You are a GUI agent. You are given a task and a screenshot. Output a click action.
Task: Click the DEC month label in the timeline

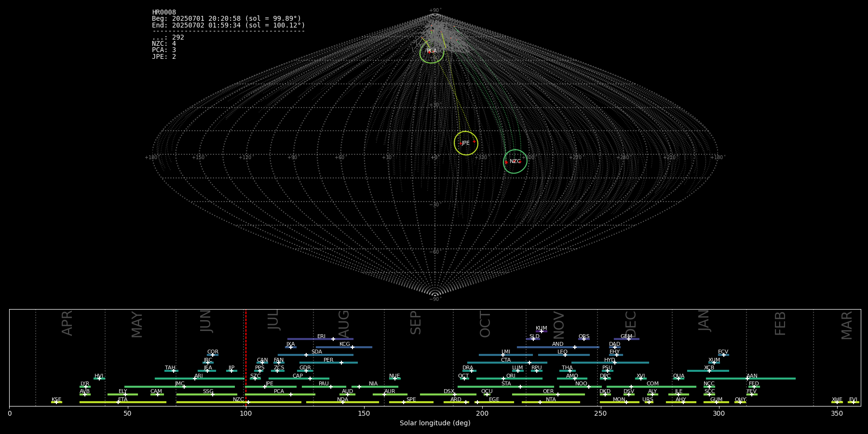pyautogui.click(x=631, y=324)
